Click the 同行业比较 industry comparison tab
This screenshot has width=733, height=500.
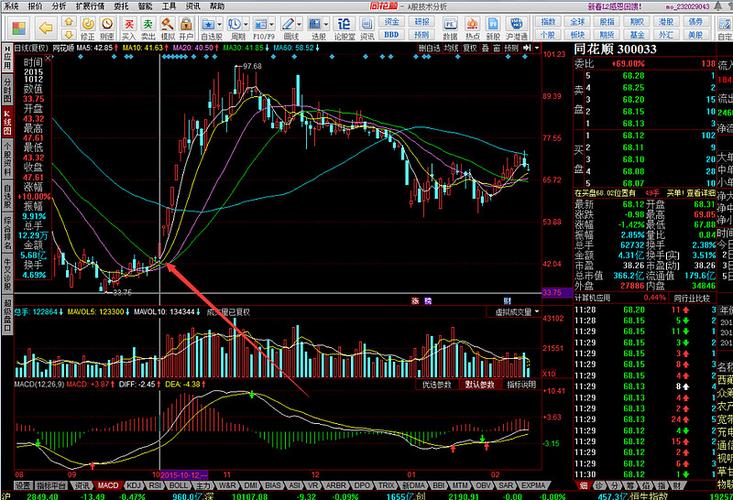click(x=691, y=298)
